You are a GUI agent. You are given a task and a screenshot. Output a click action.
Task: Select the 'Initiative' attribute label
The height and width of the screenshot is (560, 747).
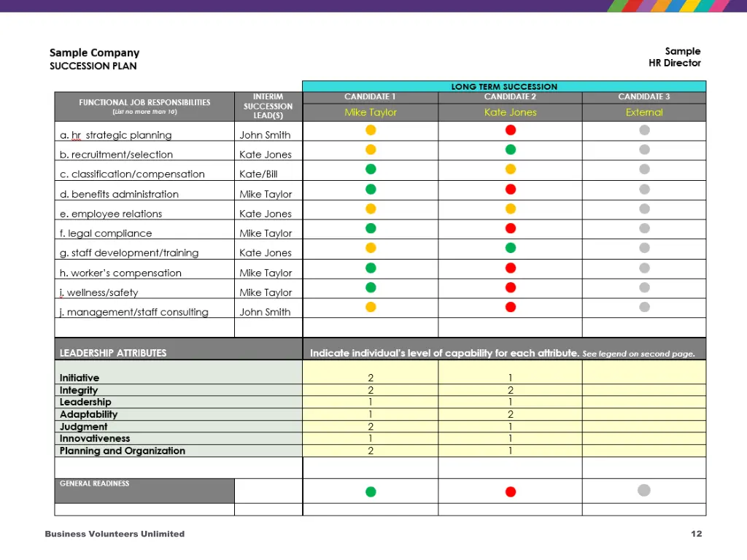tap(80, 378)
